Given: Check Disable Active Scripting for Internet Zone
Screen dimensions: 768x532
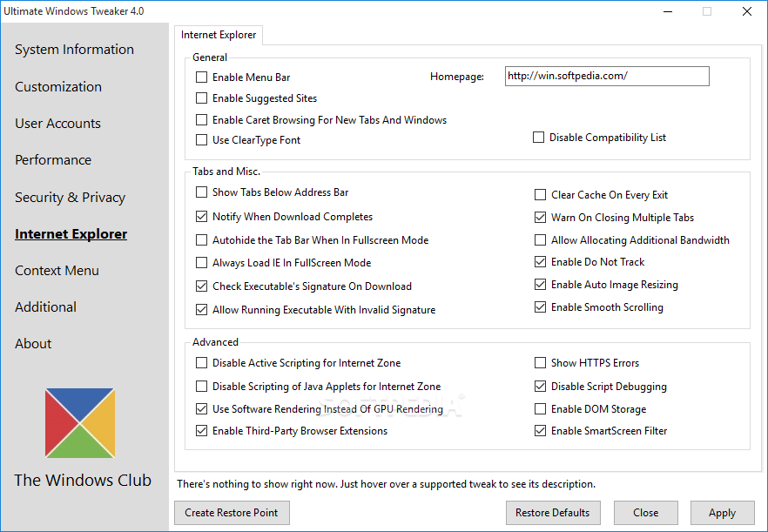Looking at the screenshot, I should [x=201, y=363].
